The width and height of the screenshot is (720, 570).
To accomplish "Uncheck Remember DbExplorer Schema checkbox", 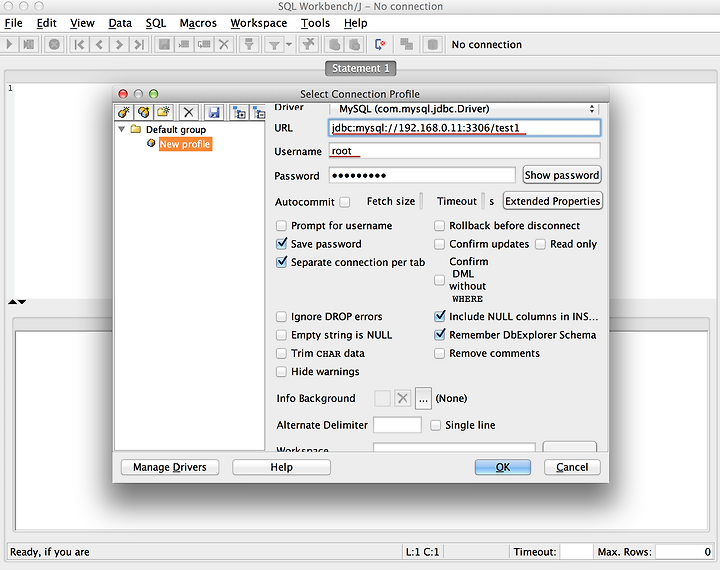I will (x=439, y=334).
